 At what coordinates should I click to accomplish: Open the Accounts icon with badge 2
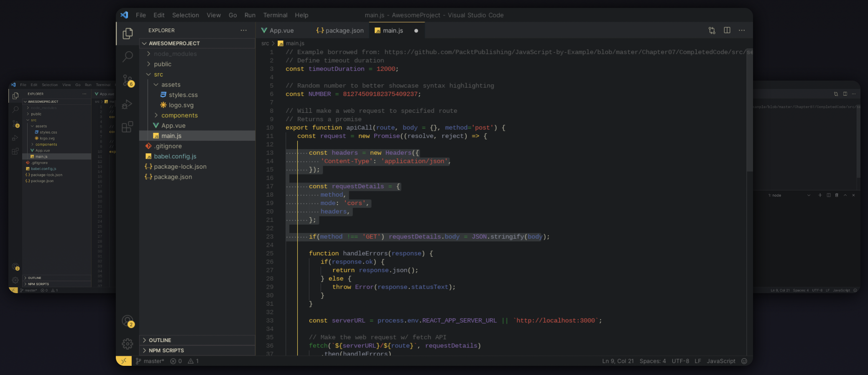[128, 321]
